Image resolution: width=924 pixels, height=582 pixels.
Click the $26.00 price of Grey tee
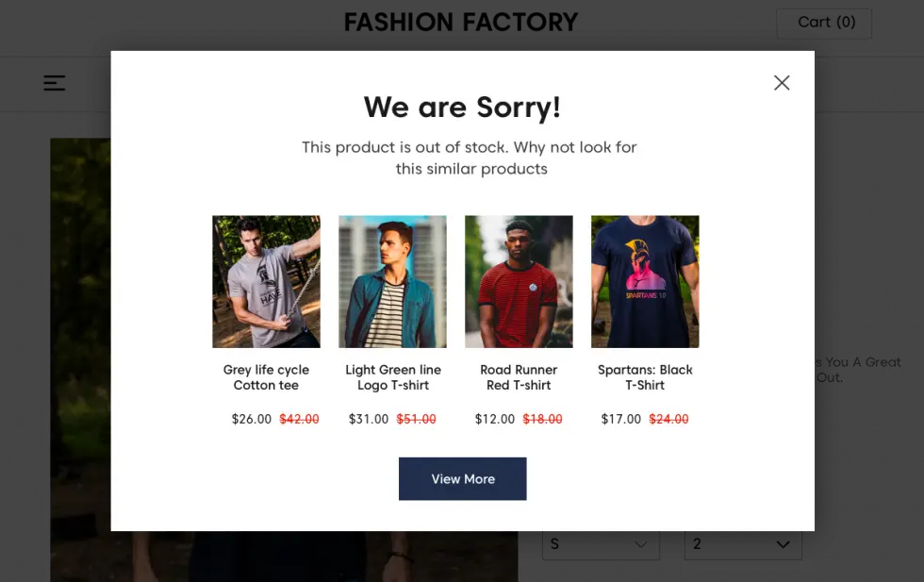(x=252, y=419)
